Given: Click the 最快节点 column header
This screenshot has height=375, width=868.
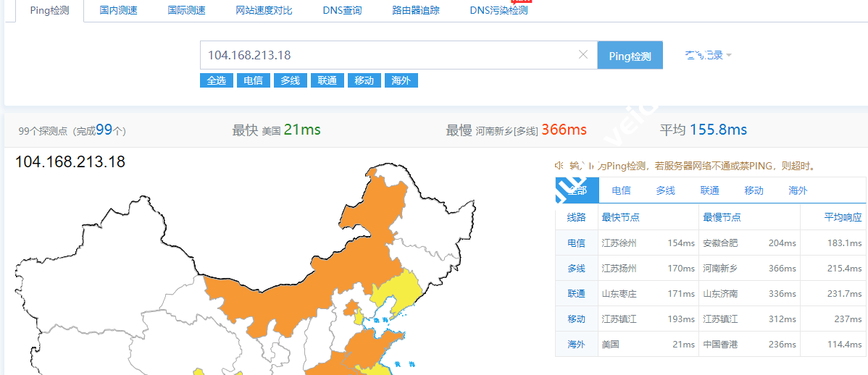Looking at the screenshot, I should (x=620, y=217).
